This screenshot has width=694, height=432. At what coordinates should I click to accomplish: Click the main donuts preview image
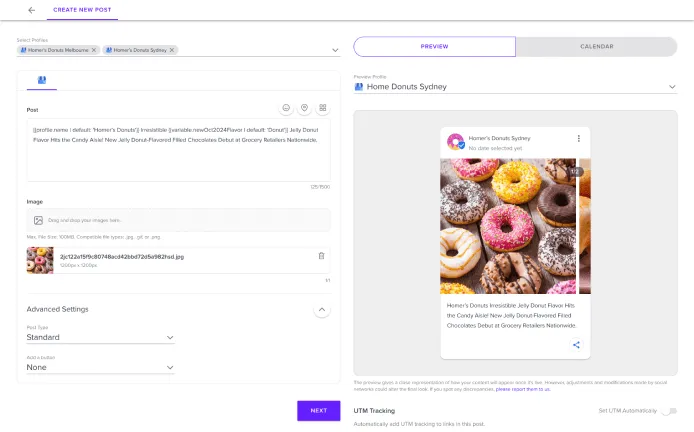point(508,226)
